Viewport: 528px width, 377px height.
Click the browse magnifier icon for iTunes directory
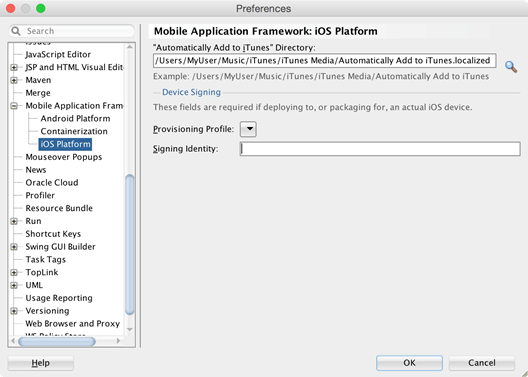511,67
